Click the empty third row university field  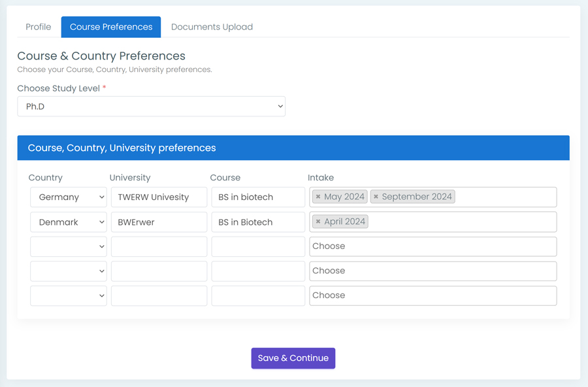(159, 246)
